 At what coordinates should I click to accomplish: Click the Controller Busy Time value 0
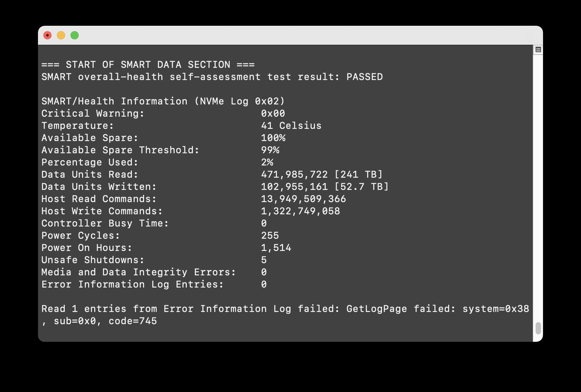click(x=264, y=223)
